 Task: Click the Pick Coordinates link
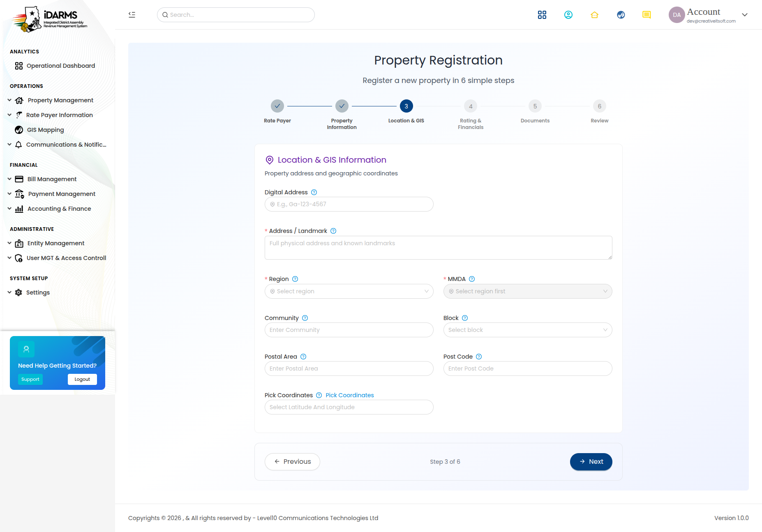pyautogui.click(x=350, y=395)
